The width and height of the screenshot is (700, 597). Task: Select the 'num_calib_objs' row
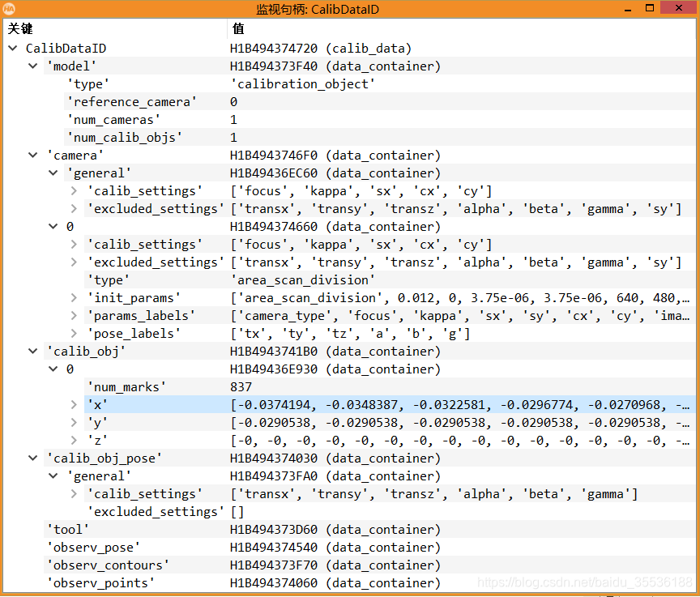[379, 138]
